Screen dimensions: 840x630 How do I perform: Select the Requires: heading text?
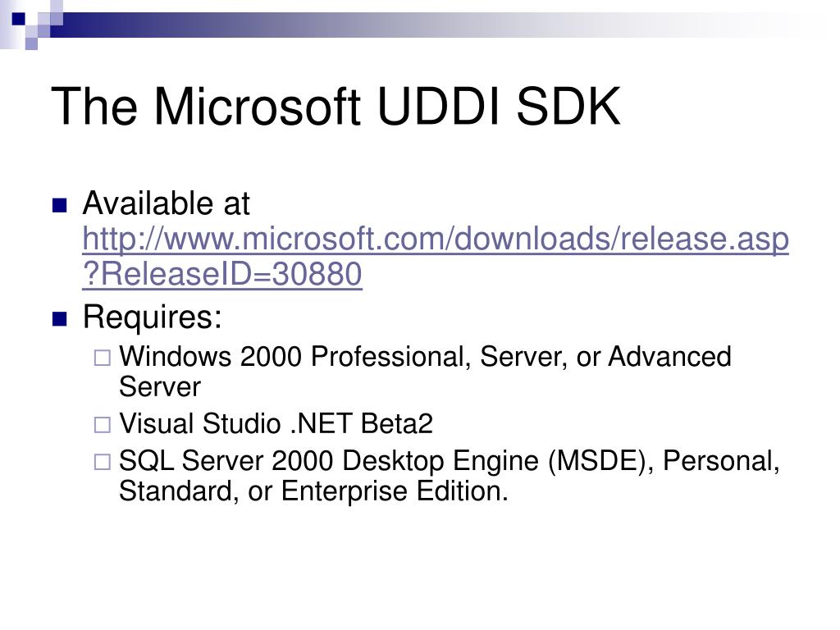(152, 317)
